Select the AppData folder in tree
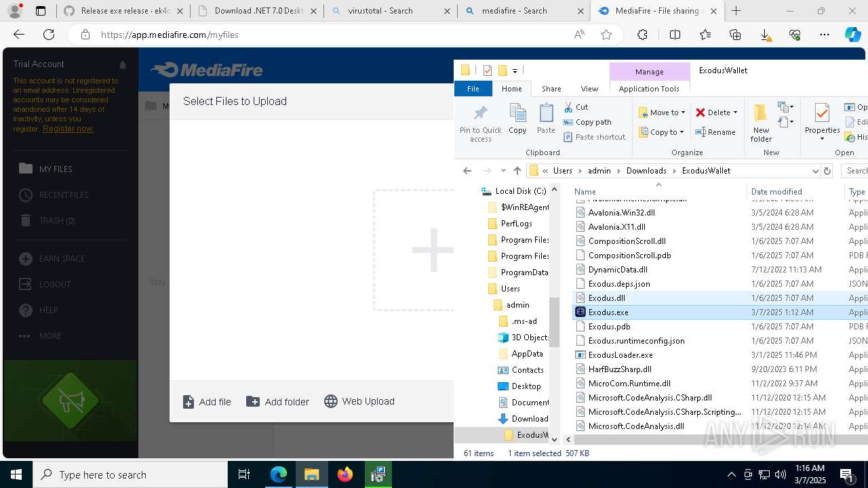The width and height of the screenshot is (868, 488). 527,354
